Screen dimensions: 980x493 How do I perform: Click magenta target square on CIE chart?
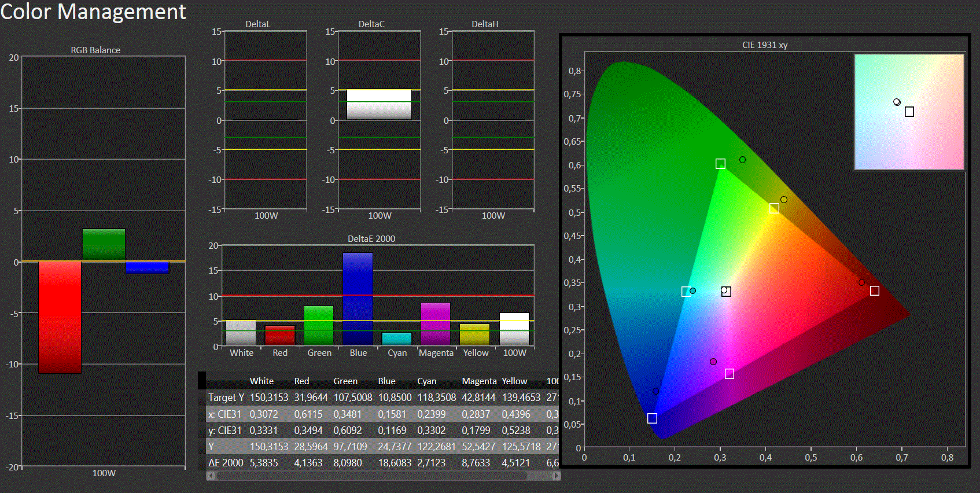(730, 374)
